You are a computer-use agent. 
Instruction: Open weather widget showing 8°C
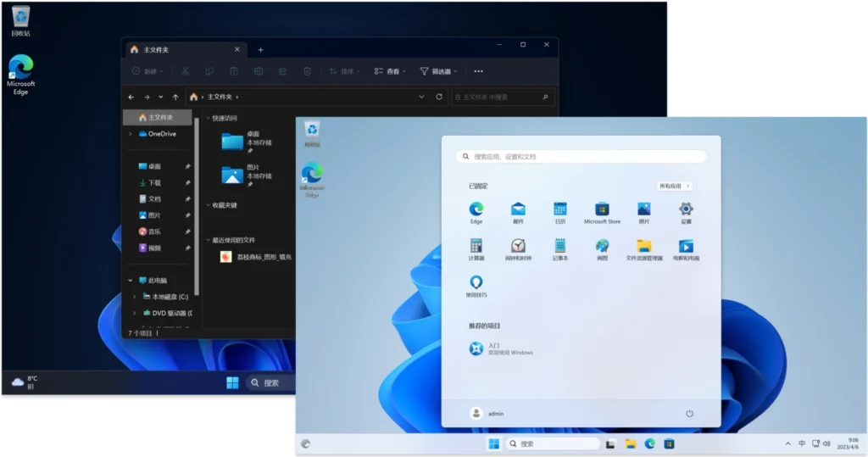[x=25, y=382]
